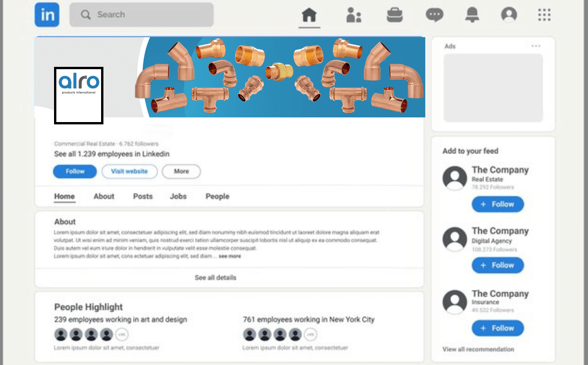Switch to the People tab
The height and width of the screenshot is (365, 588).
pyautogui.click(x=217, y=196)
